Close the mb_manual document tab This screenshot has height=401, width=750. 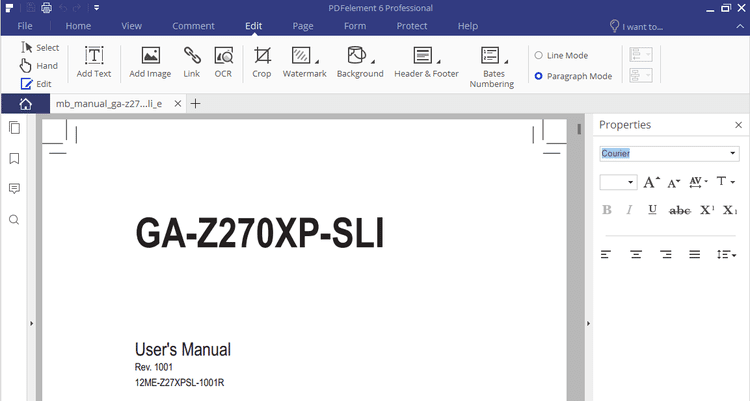pyautogui.click(x=177, y=103)
